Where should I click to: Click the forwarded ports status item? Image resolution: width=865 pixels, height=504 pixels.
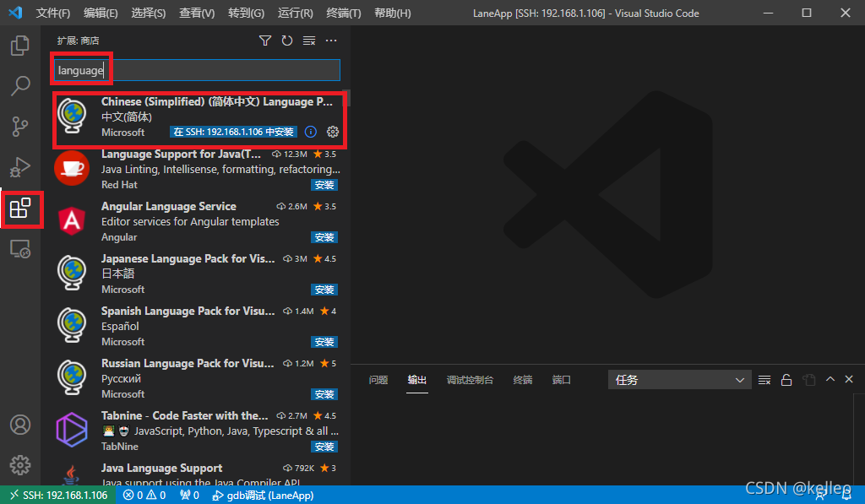click(189, 496)
